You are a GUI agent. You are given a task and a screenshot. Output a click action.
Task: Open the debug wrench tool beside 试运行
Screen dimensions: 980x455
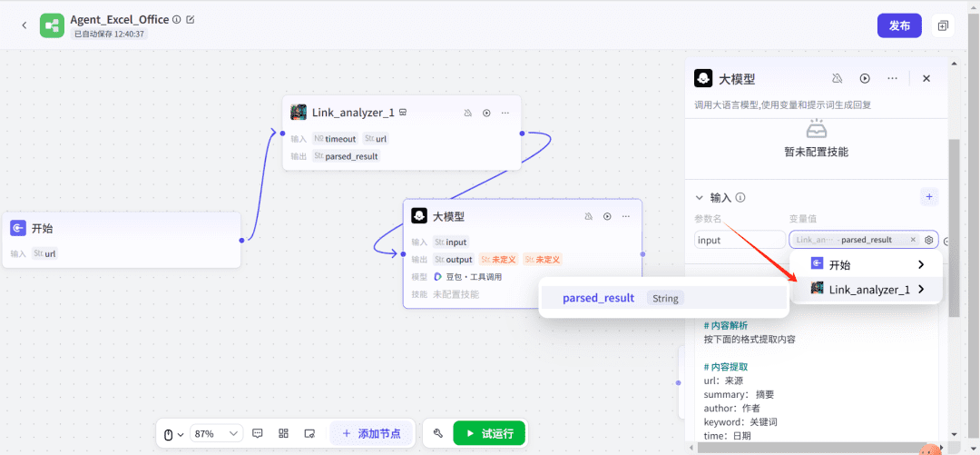(437, 433)
